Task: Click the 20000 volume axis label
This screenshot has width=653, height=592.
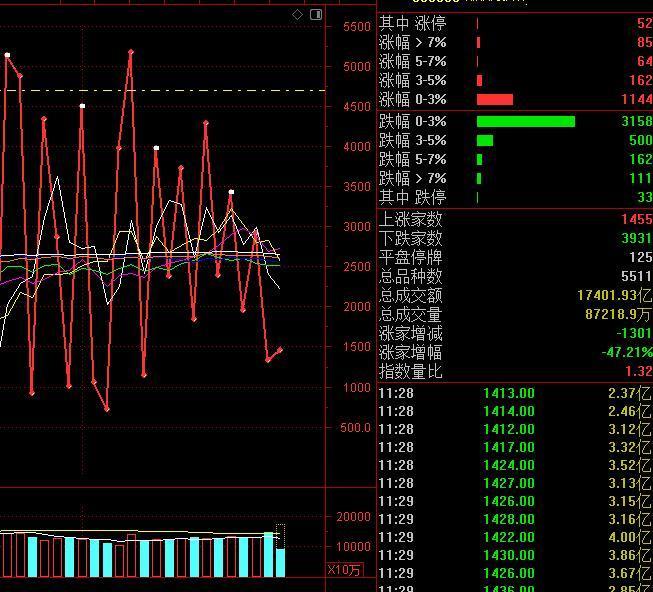Action: 354,517
